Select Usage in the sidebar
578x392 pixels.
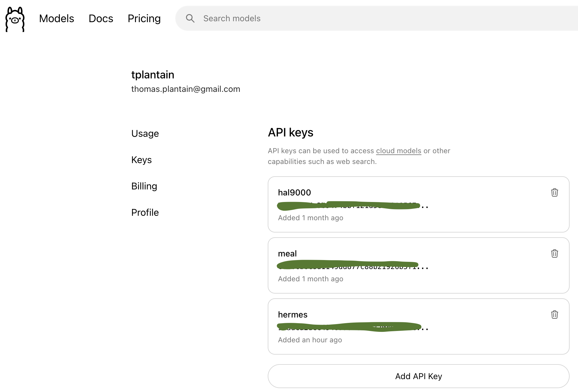coord(145,133)
